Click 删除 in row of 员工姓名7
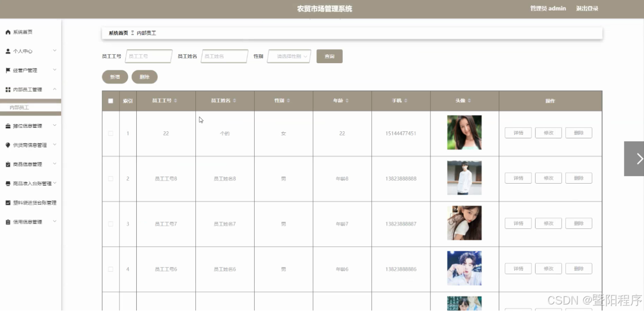 [579, 223]
